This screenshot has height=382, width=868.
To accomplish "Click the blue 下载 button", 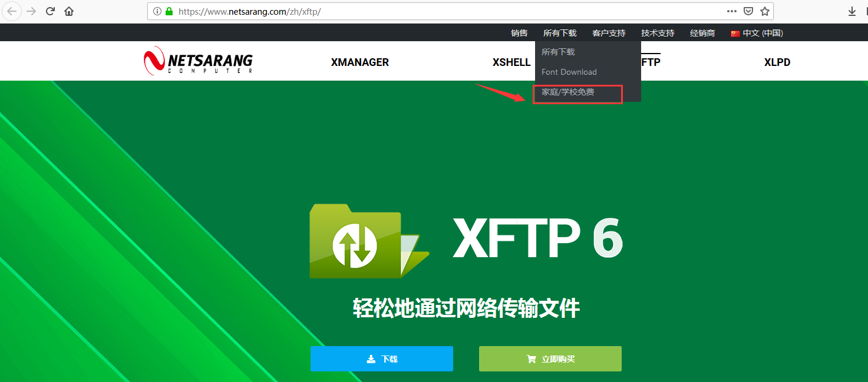I will coord(382,358).
